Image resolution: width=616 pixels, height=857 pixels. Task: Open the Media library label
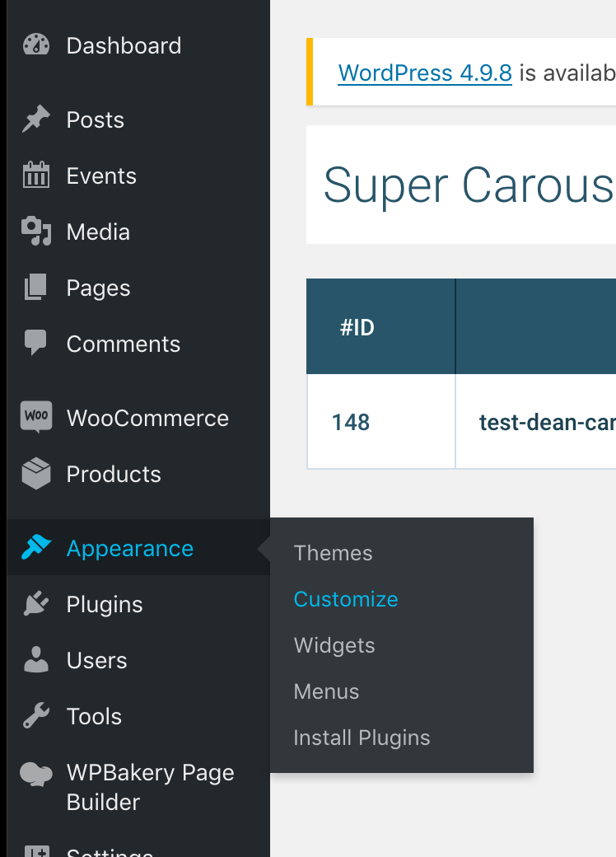(98, 232)
